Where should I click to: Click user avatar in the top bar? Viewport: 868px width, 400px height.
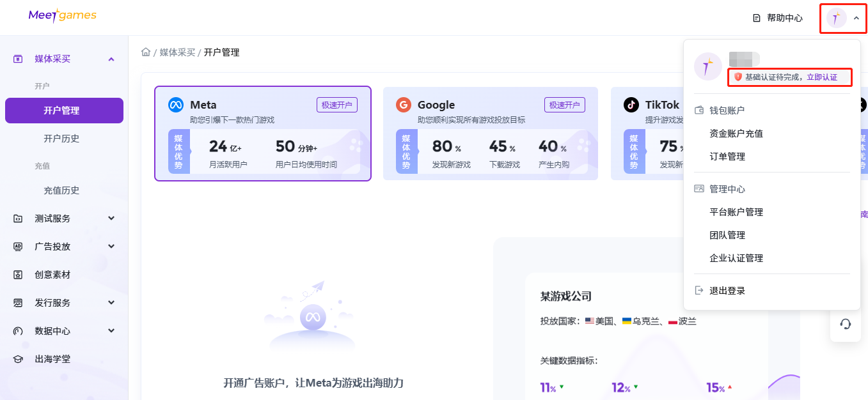pyautogui.click(x=836, y=18)
